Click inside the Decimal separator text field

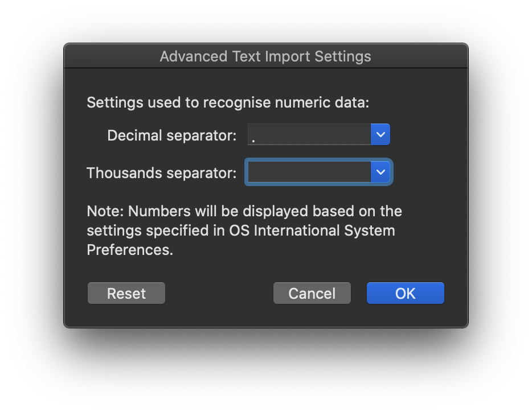(x=308, y=134)
